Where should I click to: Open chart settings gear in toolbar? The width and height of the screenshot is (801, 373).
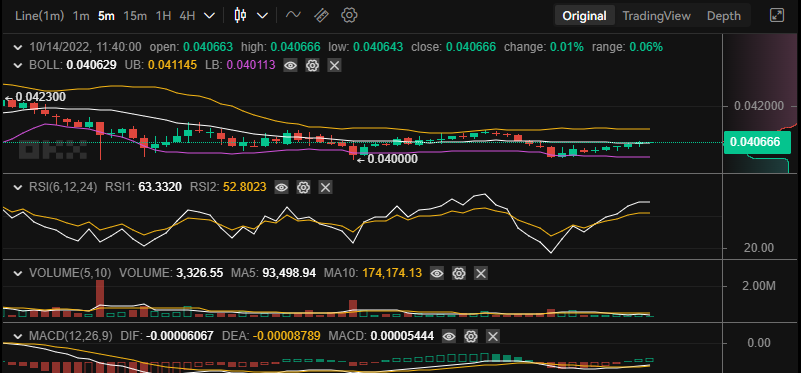click(349, 15)
